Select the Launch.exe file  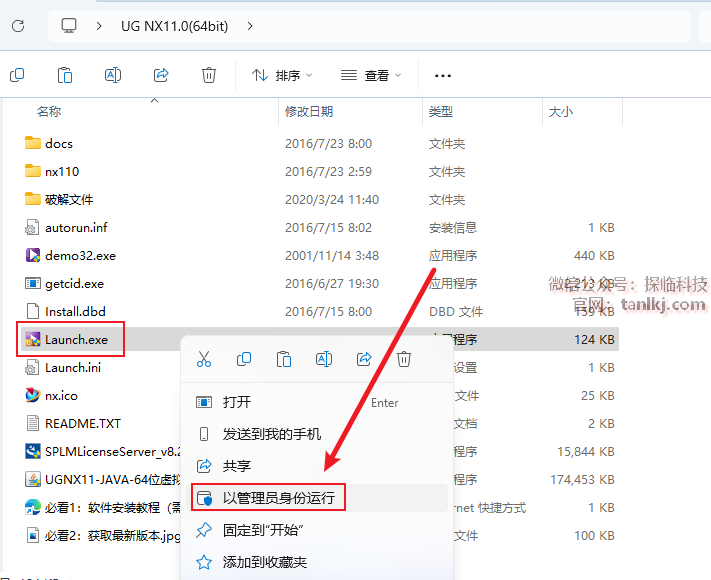76,339
